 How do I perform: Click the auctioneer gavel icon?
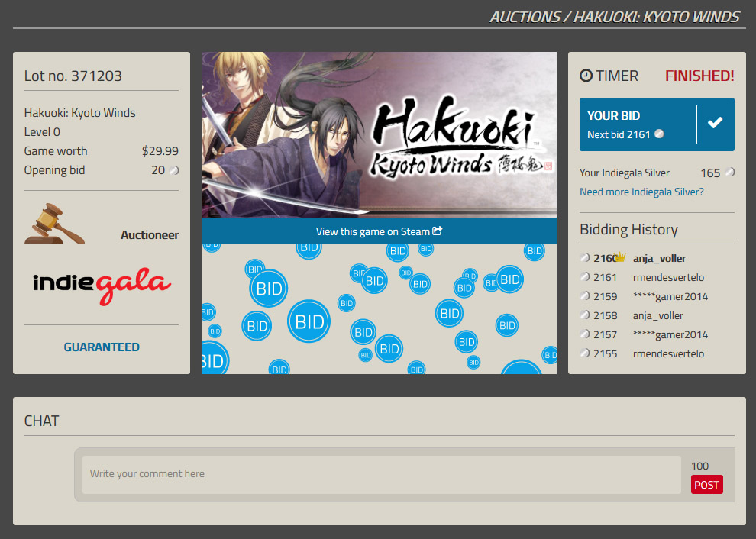click(x=54, y=224)
